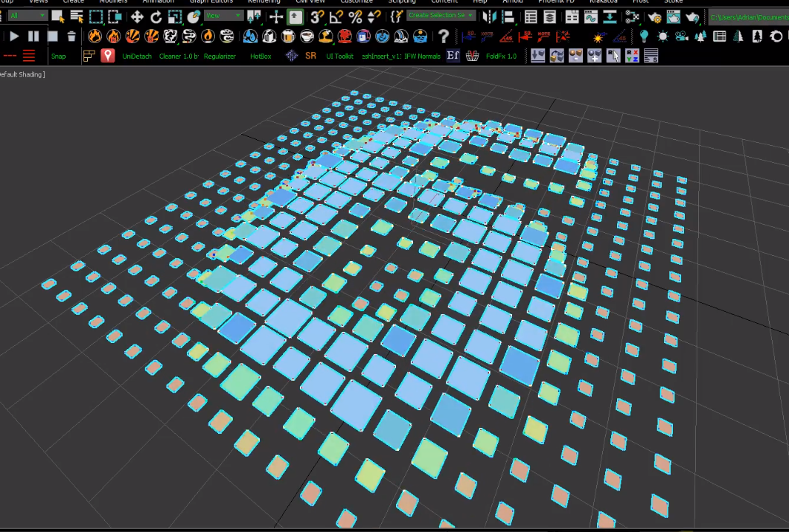Image resolution: width=789 pixels, height=532 pixels.
Task: Click the Cleaner 1.0 script button
Action: pos(179,57)
